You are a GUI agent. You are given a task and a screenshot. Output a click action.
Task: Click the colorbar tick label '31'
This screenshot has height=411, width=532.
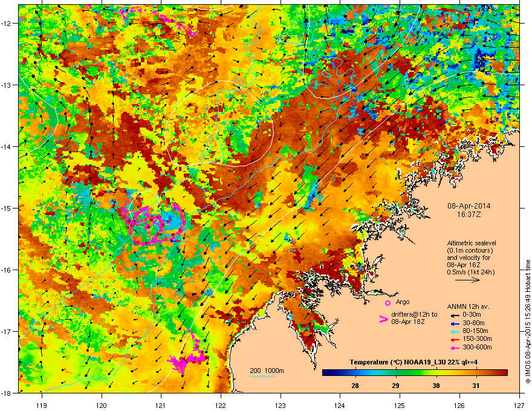pyautogui.click(x=476, y=386)
